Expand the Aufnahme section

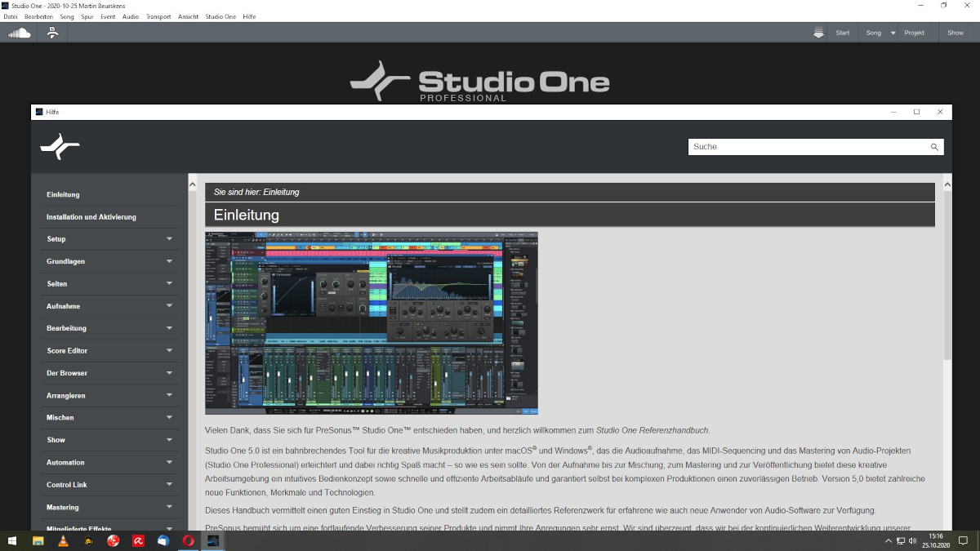169,306
